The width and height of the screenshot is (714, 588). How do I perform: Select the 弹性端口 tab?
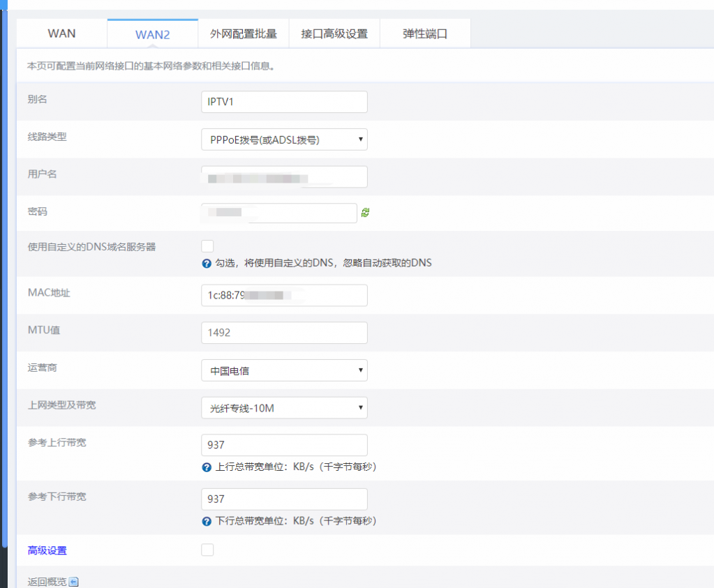point(425,33)
